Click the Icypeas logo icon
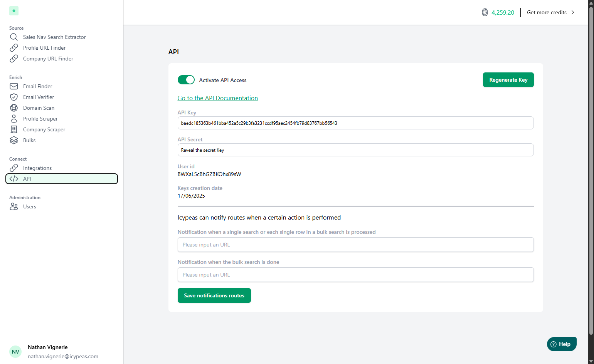594x364 pixels. tap(14, 11)
